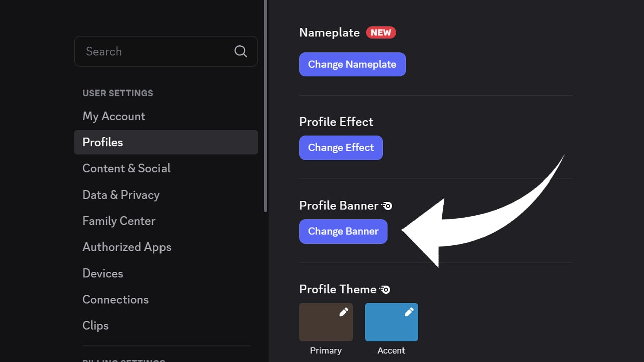Screen dimensions: 644x362
Task: Open My Account settings
Action: 114,116
